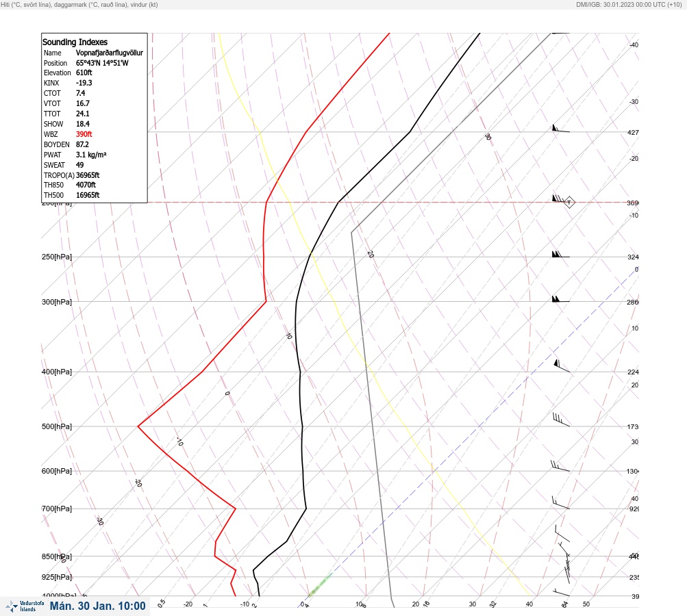
Task: Click the wind barb at 300 hPa
Action: [560, 299]
